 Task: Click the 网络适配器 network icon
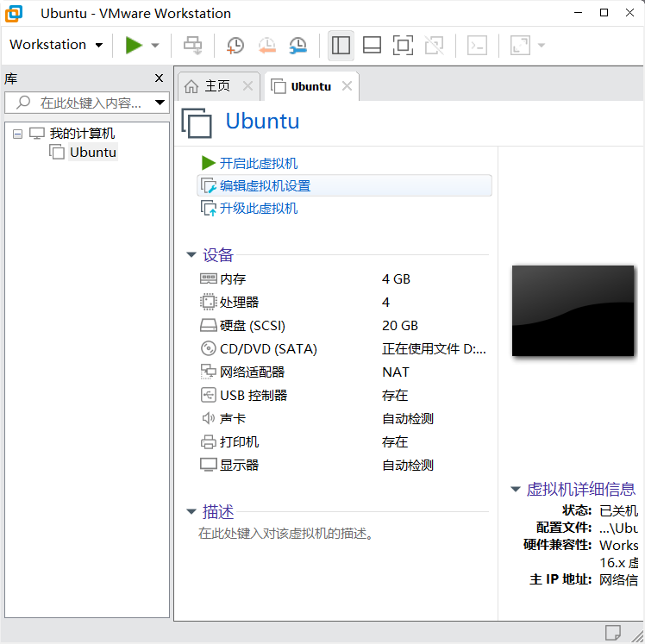(208, 372)
